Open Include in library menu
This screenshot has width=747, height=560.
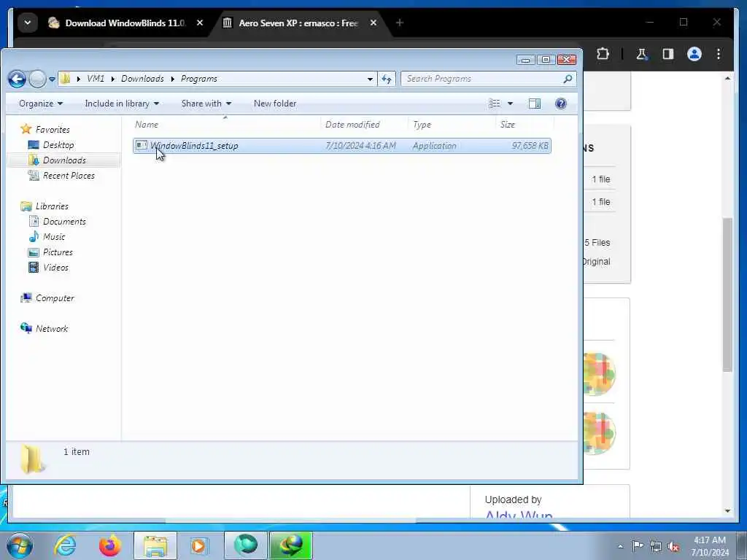(x=122, y=104)
